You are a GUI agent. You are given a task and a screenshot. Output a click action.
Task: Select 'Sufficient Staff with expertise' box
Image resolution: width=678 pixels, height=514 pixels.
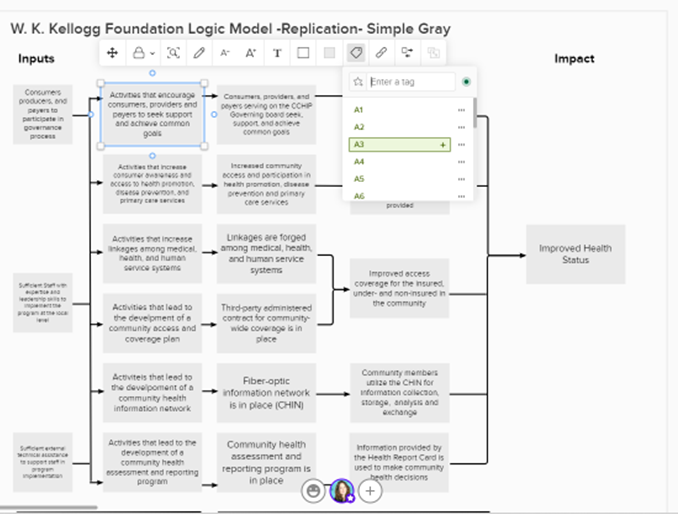tap(43, 303)
